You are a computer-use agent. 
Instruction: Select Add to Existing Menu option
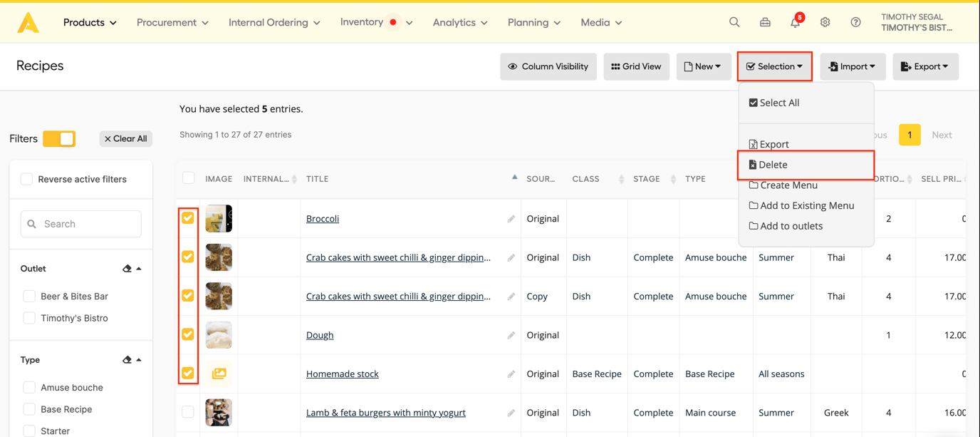click(x=806, y=205)
